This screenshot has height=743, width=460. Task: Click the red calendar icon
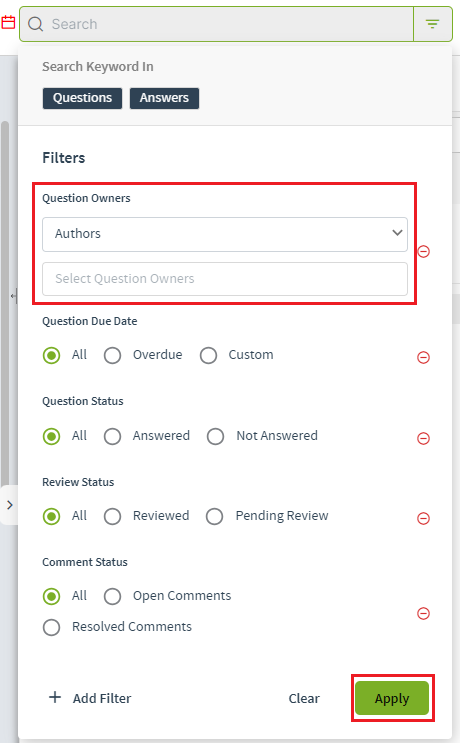tap(8, 22)
